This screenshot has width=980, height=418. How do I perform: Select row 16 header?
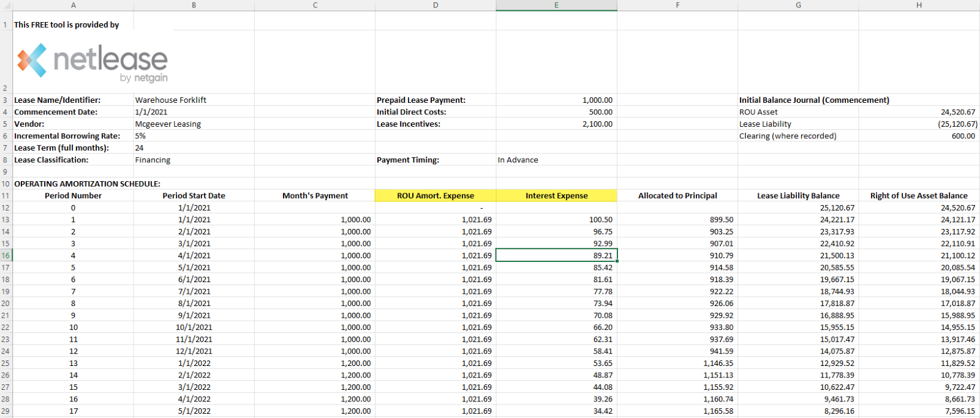[6, 255]
